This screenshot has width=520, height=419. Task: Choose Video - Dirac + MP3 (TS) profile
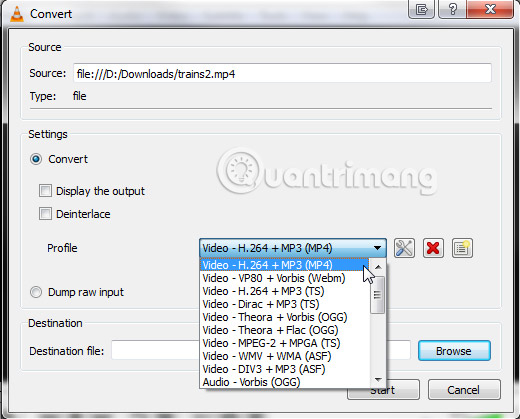tap(284, 304)
